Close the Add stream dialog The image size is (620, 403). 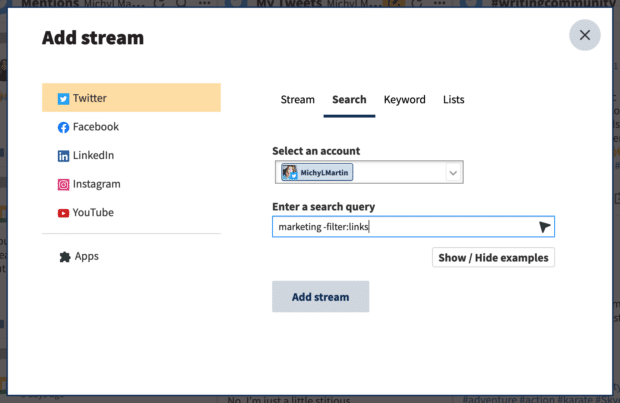click(584, 35)
